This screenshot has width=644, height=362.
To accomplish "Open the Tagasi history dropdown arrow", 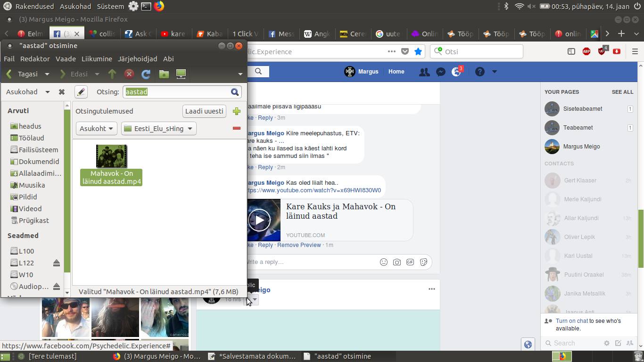I will coord(47,74).
